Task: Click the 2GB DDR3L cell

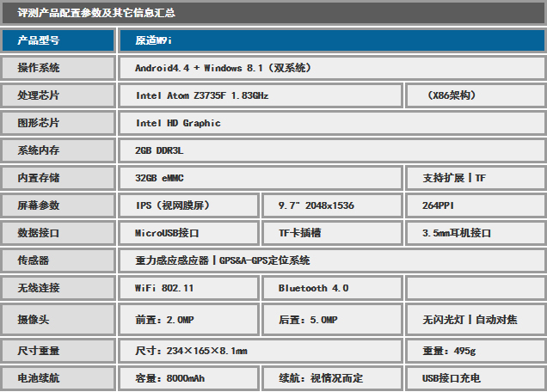Action: point(332,150)
